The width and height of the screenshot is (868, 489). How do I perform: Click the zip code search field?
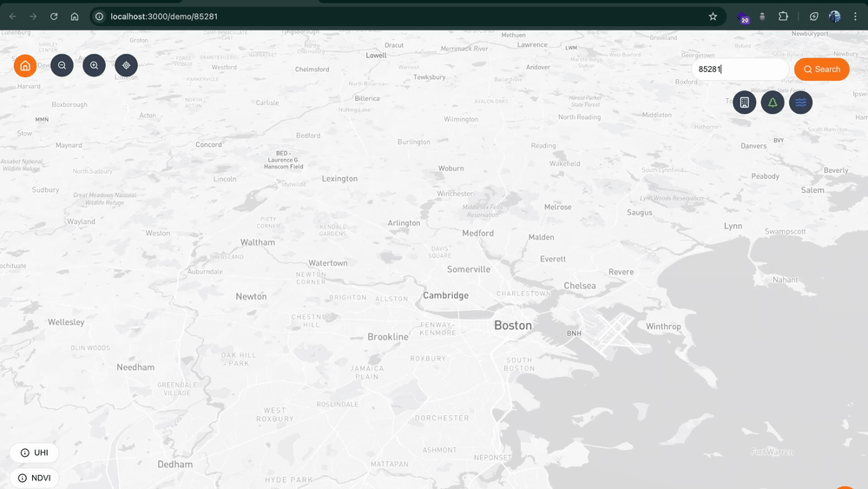(x=740, y=69)
